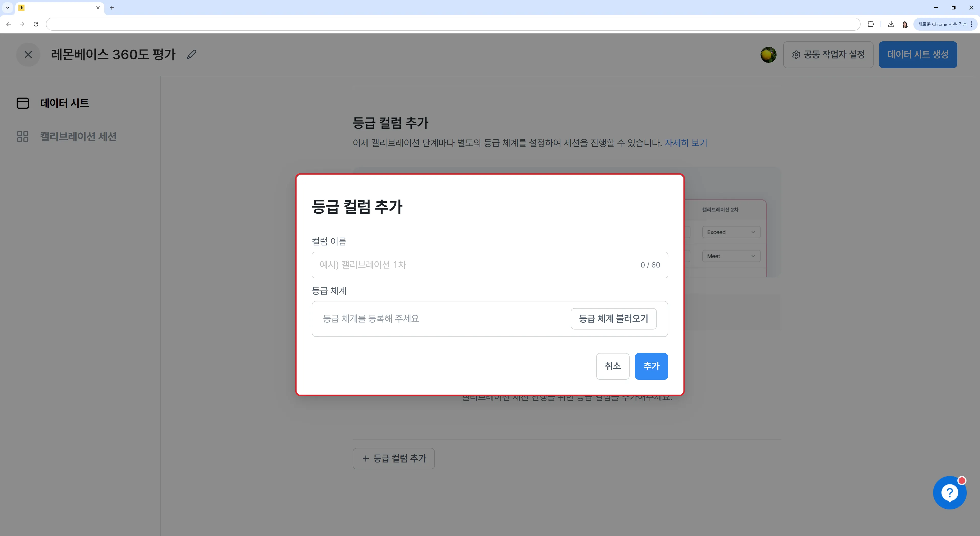Open the help chat bubble icon
980x536 pixels.
pos(950,493)
